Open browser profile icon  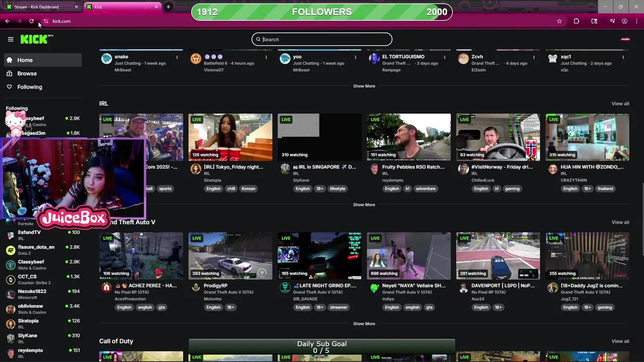coord(624,21)
